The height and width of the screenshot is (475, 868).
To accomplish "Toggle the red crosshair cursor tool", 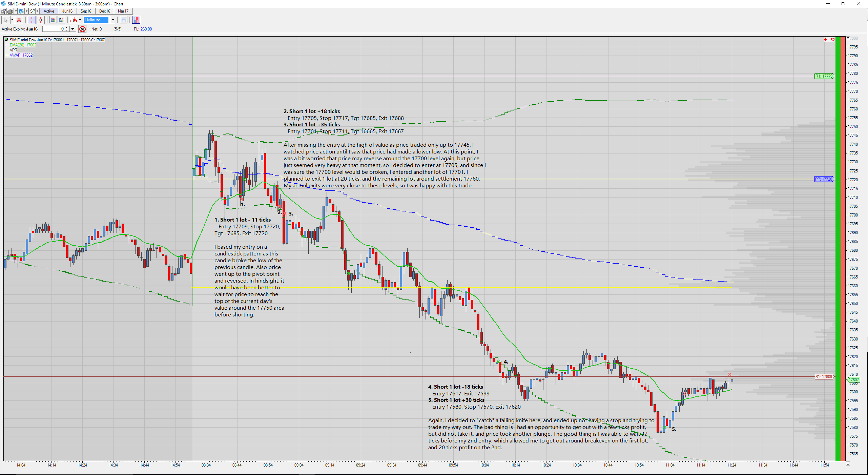I will (32, 20).
